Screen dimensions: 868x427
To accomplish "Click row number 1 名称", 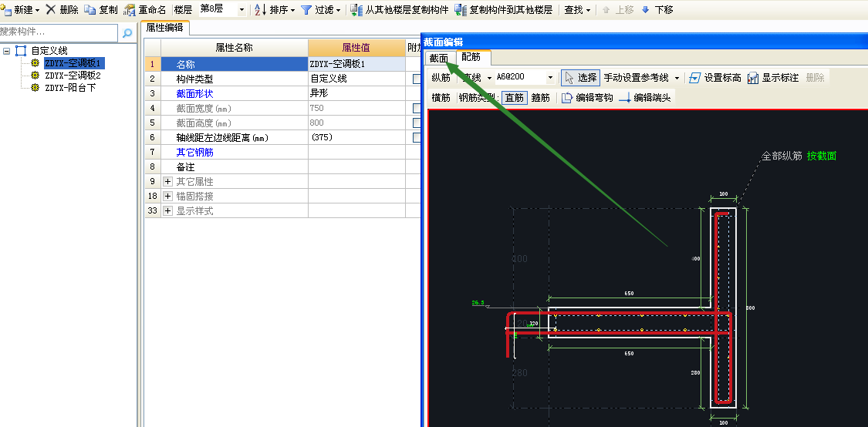I will pos(153,64).
